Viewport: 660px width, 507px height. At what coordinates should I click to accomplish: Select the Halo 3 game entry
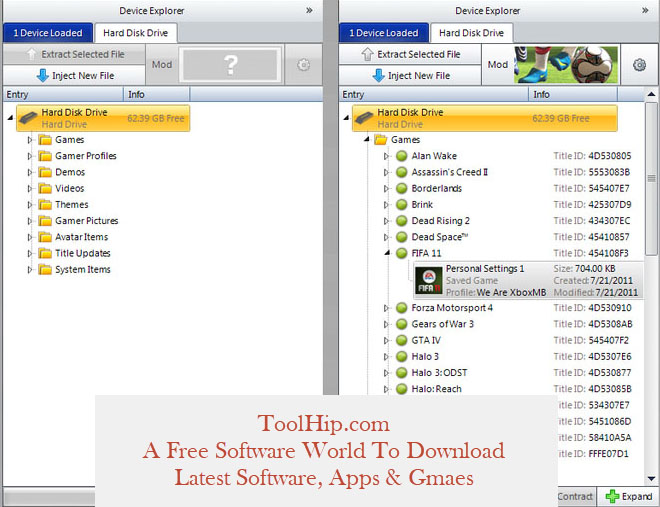[x=425, y=357]
